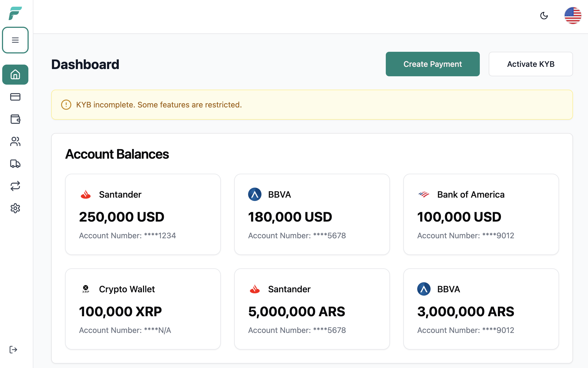
Task: Click Account Number ****1234
Action: [x=127, y=235]
